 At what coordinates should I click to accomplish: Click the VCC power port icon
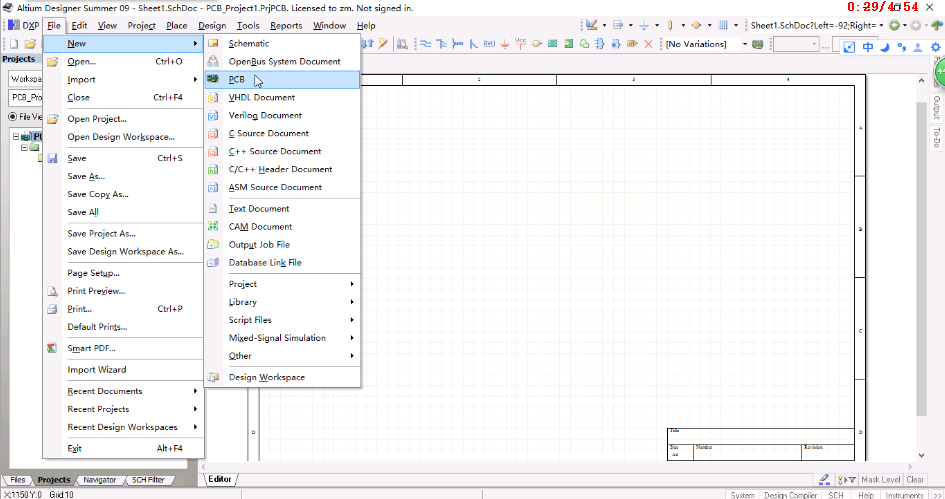[x=521, y=44]
